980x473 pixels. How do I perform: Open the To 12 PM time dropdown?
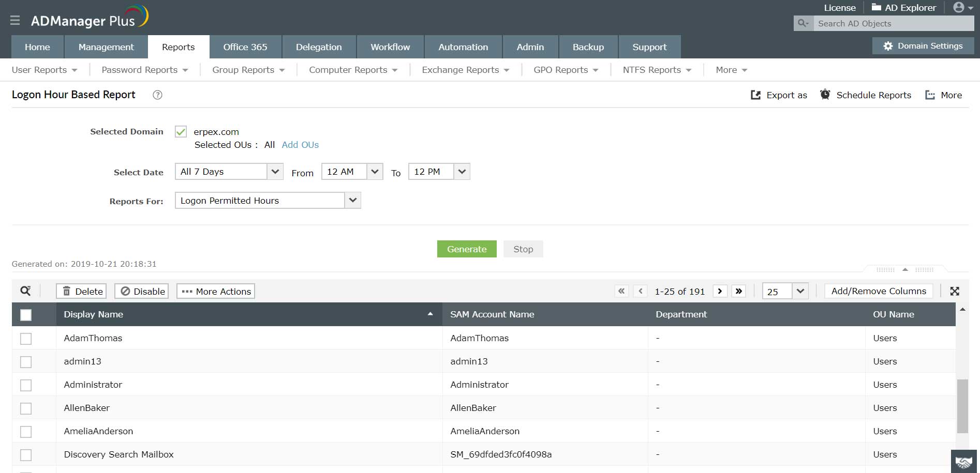coord(439,172)
